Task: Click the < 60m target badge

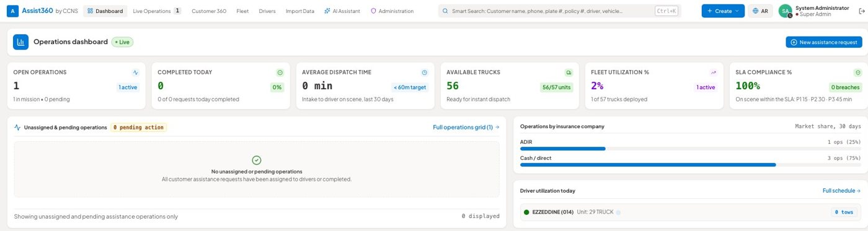Action: click(x=410, y=87)
